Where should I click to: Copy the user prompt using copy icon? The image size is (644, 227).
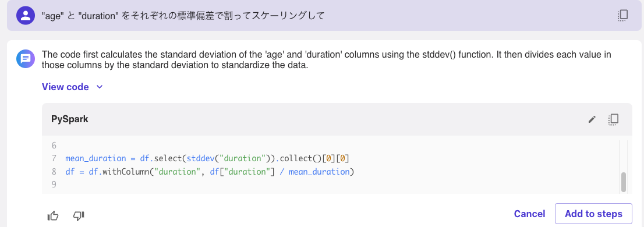622,16
